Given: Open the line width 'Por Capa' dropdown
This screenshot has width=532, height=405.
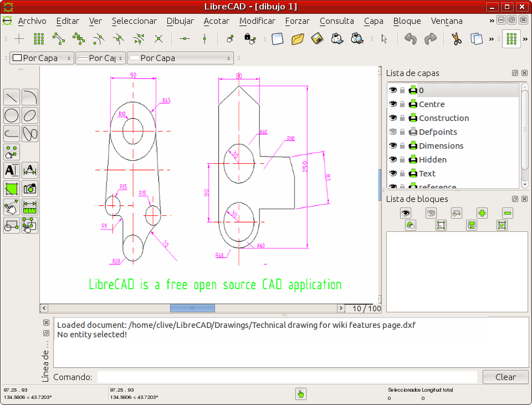Looking at the screenshot, I should [x=100, y=58].
